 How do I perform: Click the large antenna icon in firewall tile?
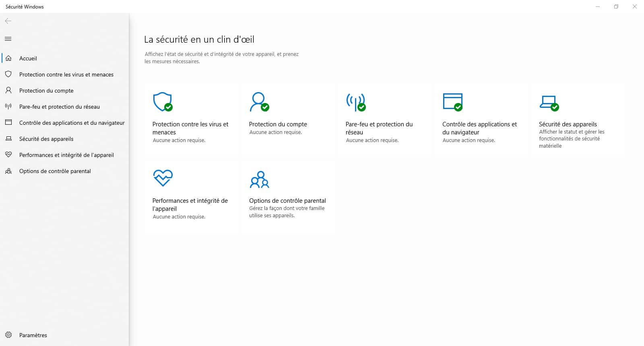[x=356, y=102]
